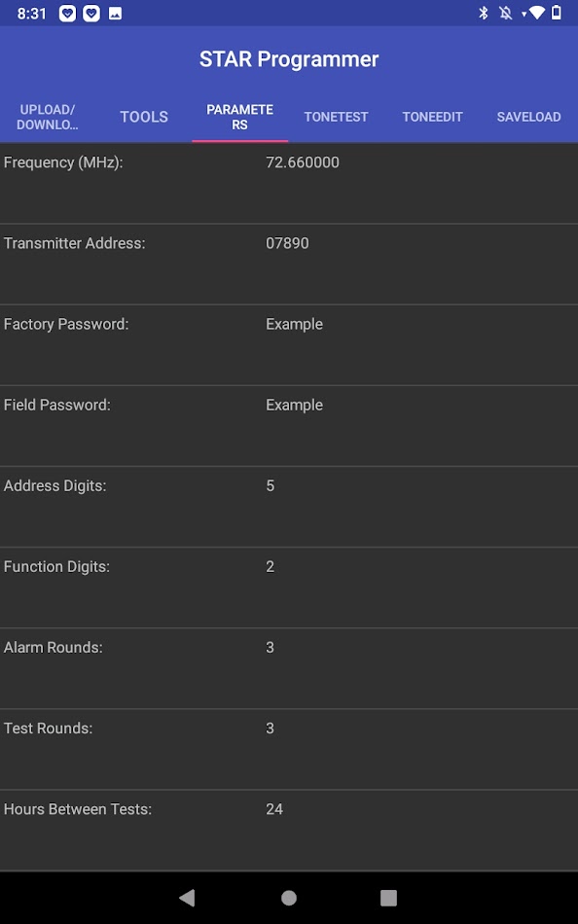The height and width of the screenshot is (924, 578).
Task: Edit the Factory Password field
Action: click(294, 324)
